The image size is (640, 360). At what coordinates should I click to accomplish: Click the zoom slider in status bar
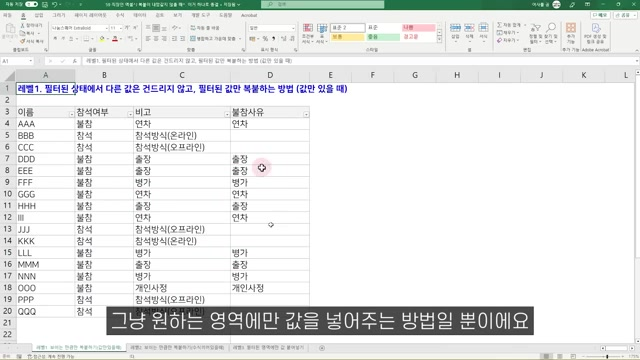[607, 356]
